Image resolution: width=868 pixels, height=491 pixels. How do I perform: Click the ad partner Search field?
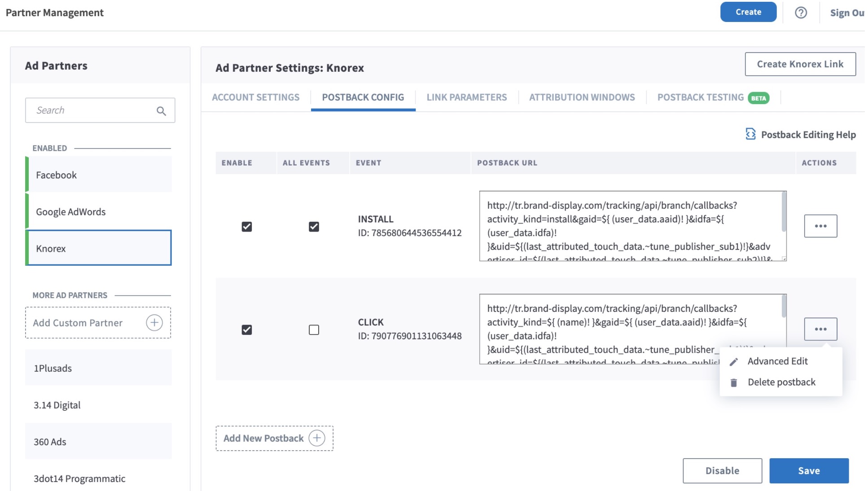100,110
